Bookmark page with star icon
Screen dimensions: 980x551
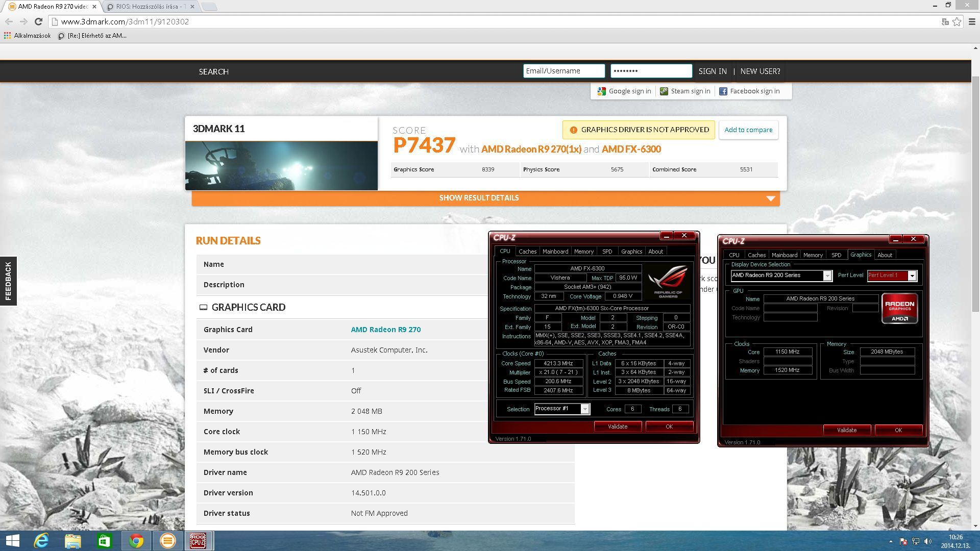coord(957,21)
